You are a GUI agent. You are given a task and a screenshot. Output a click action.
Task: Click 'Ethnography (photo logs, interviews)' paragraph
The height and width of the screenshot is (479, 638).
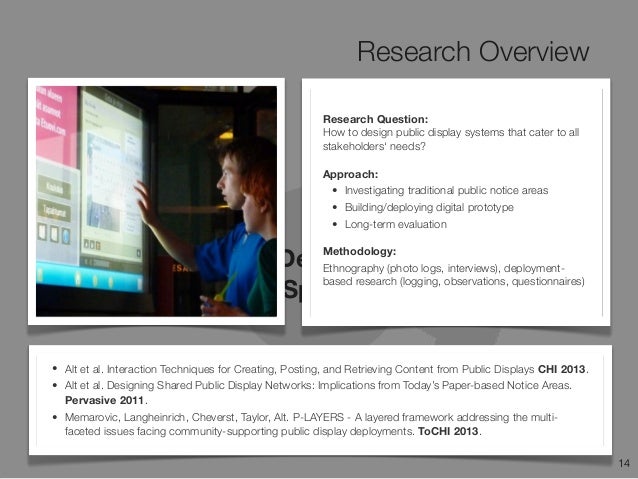pos(454,275)
